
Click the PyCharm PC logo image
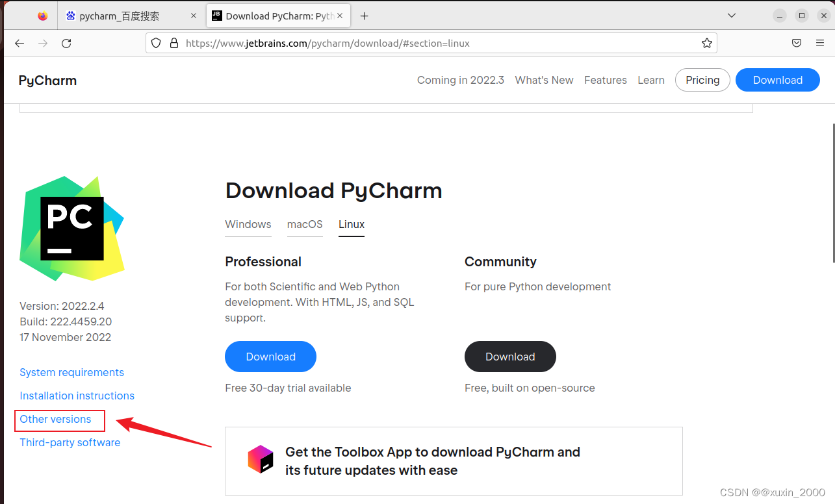coord(72,228)
